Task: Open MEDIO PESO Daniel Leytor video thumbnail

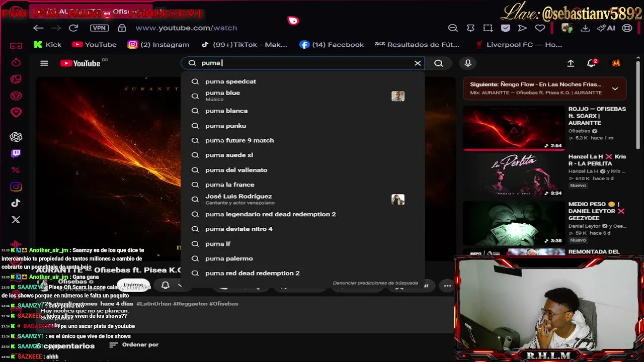Action: pyautogui.click(x=513, y=223)
